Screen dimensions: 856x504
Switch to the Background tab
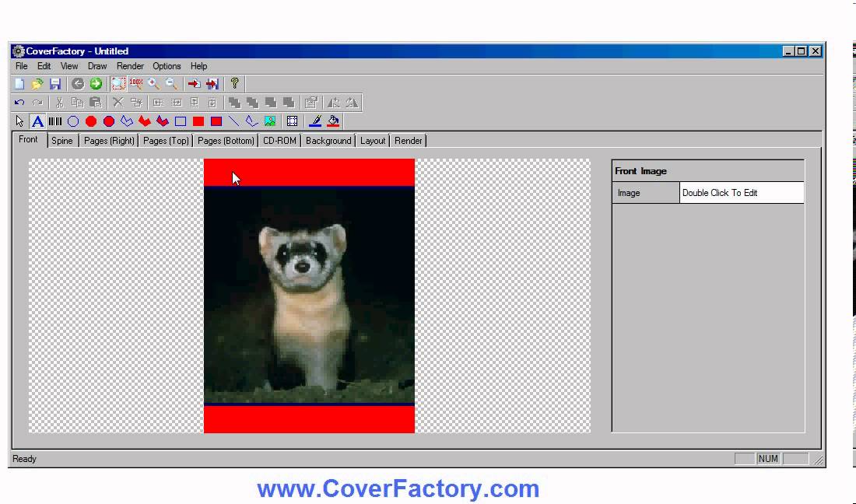tap(328, 141)
